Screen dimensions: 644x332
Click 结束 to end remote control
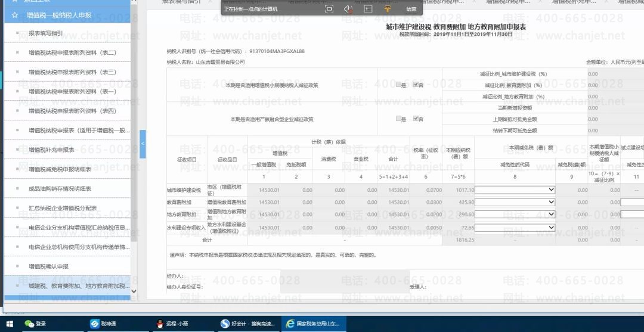[411, 9]
